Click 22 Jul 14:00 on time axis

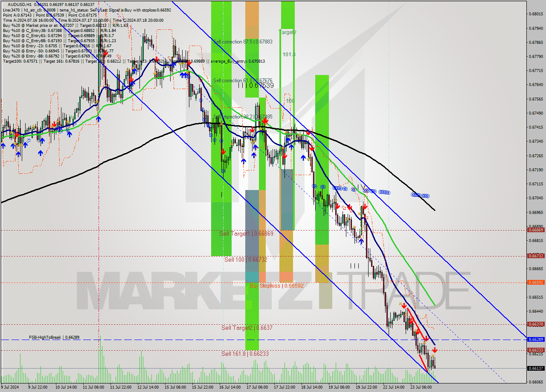click(394, 387)
